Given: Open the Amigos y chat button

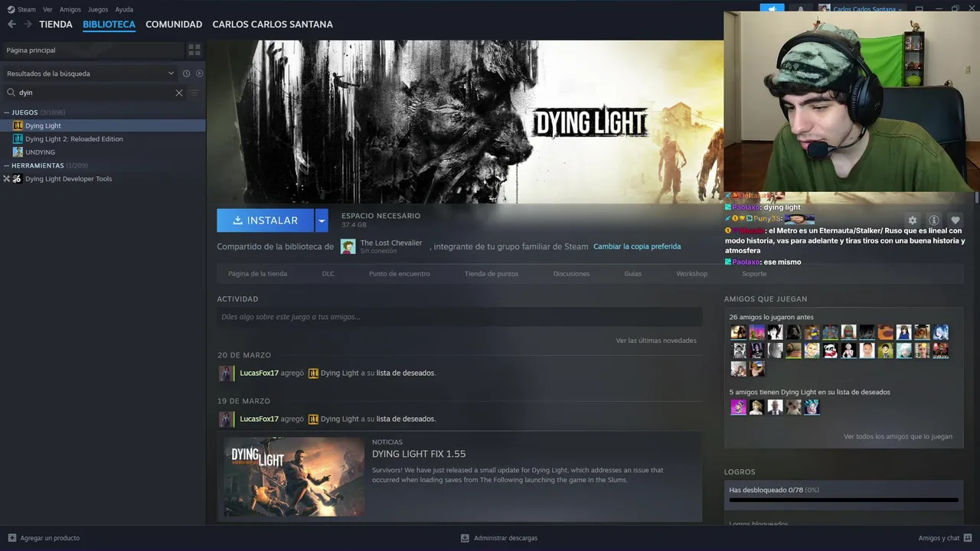Looking at the screenshot, I should coord(946,538).
